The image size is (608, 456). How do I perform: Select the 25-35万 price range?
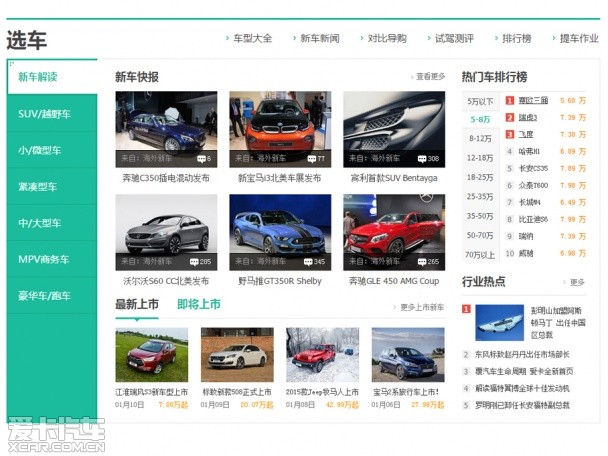tap(480, 197)
